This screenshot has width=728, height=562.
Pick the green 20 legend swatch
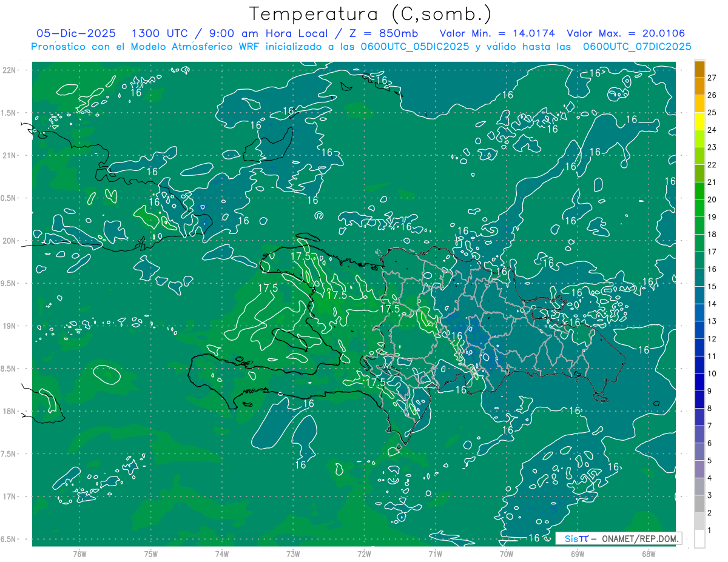[699, 191]
